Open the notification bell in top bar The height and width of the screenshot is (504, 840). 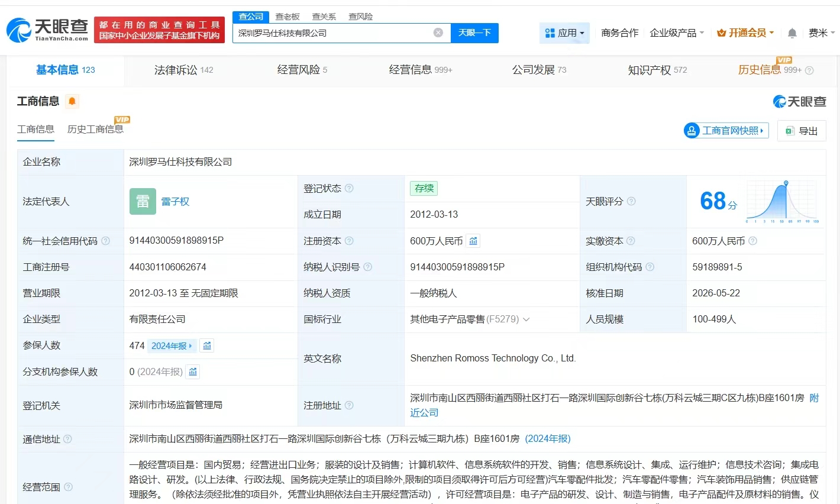(792, 33)
